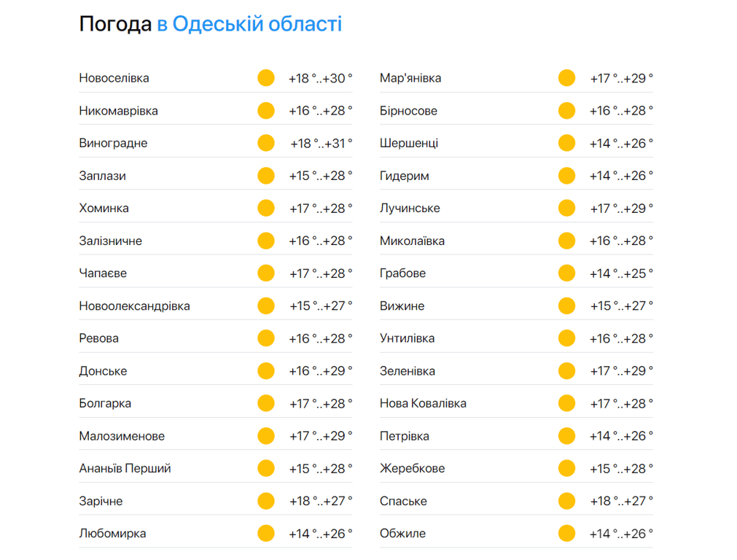Click the sun icon next to Шершенці

click(x=566, y=143)
